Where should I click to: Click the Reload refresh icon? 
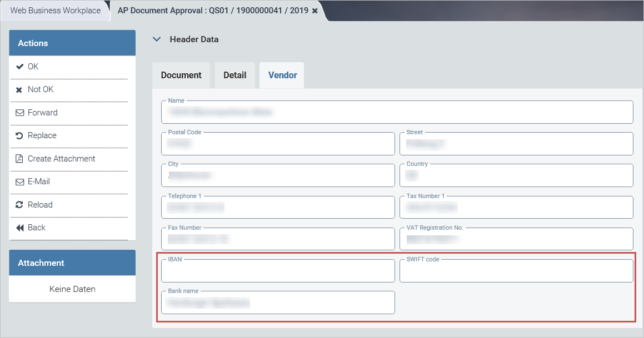pos(19,205)
